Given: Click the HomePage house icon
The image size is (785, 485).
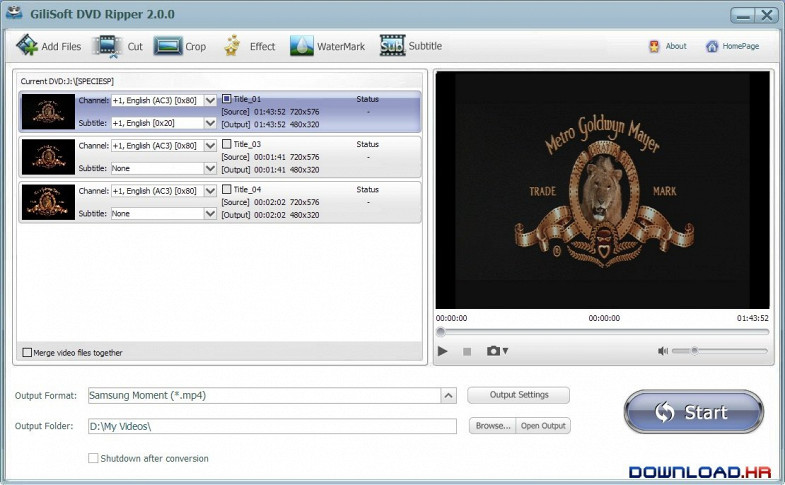Looking at the screenshot, I should [711, 47].
